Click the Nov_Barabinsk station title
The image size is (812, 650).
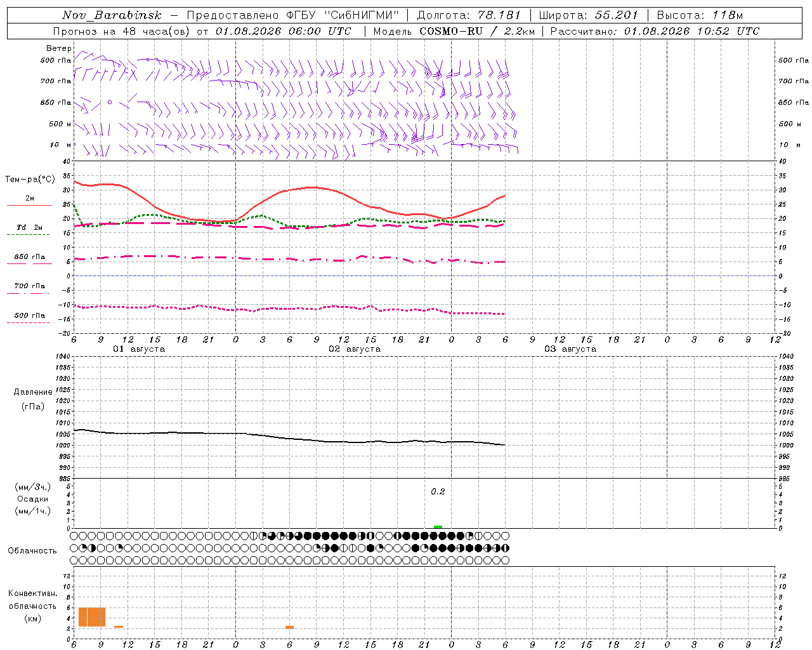click(112, 15)
